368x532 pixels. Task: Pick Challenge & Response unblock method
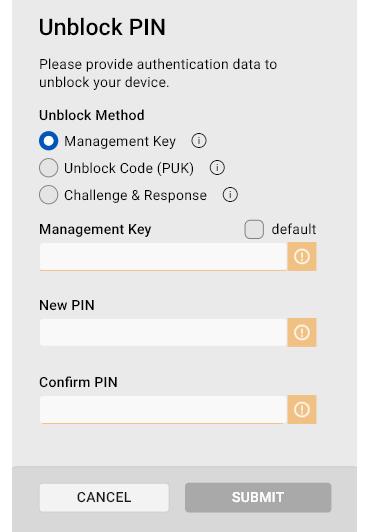coord(49,195)
